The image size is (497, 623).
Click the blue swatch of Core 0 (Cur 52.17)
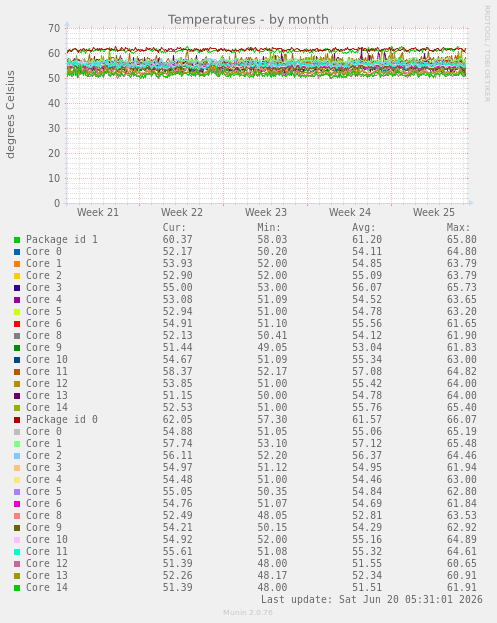point(17,252)
